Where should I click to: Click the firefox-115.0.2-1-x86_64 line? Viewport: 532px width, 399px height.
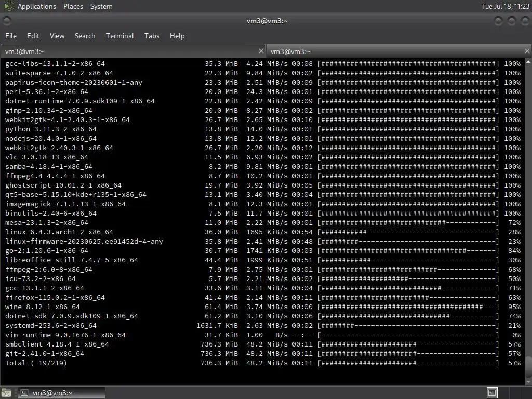(262, 297)
